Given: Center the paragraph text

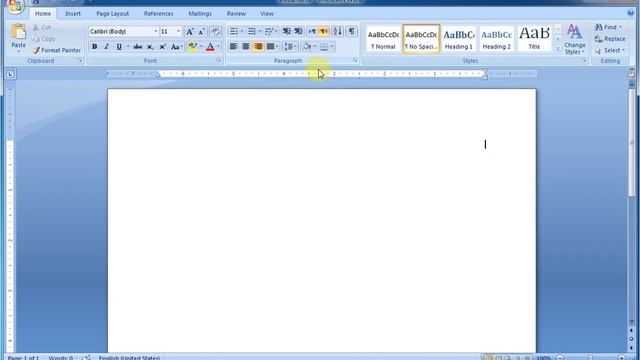Looking at the screenshot, I should [246, 47].
